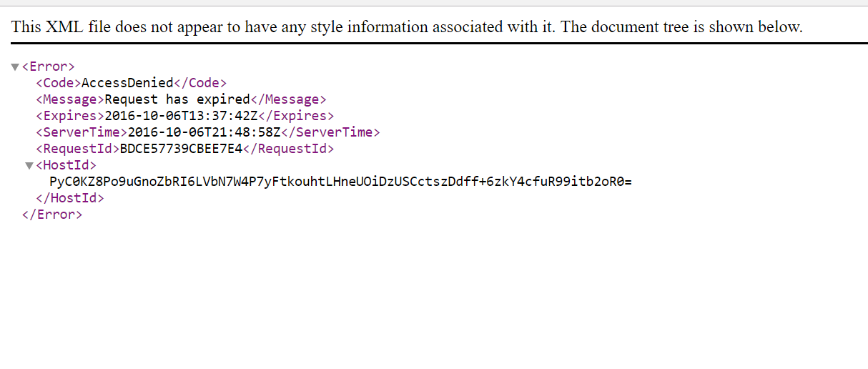Click the opening HostId tag
868x369 pixels.
pyautogui.click(x=66, y=165)
